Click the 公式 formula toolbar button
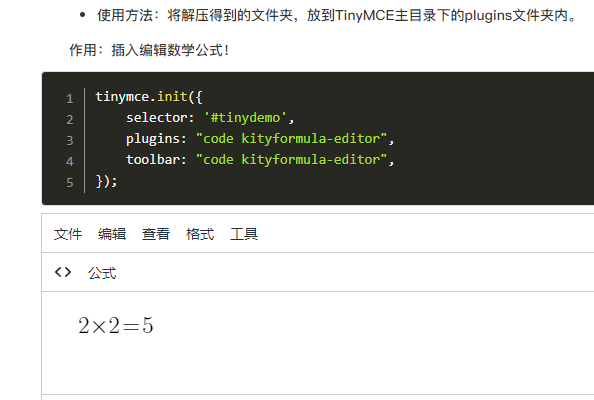Viewport: 594px width, 400px height. click(102, 273)
